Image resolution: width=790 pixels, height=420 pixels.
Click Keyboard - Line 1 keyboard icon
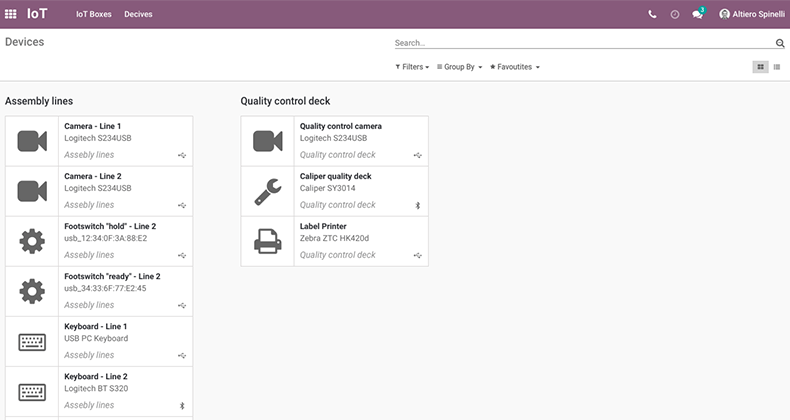coord(32,342)
